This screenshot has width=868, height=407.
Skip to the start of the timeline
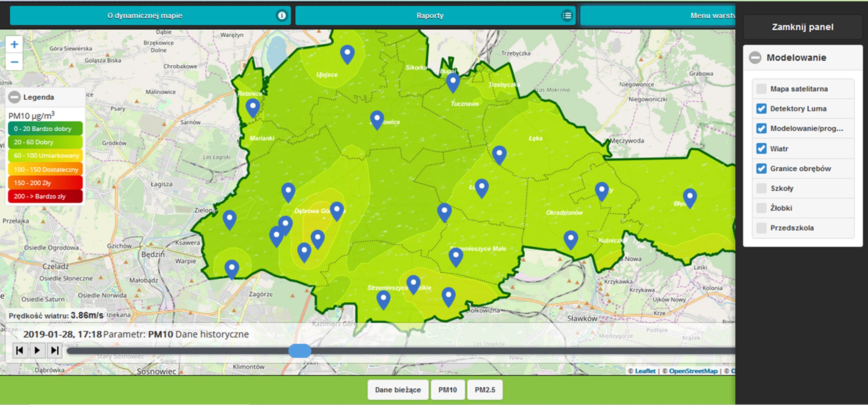pyautogui.click(x=20, y=350)
